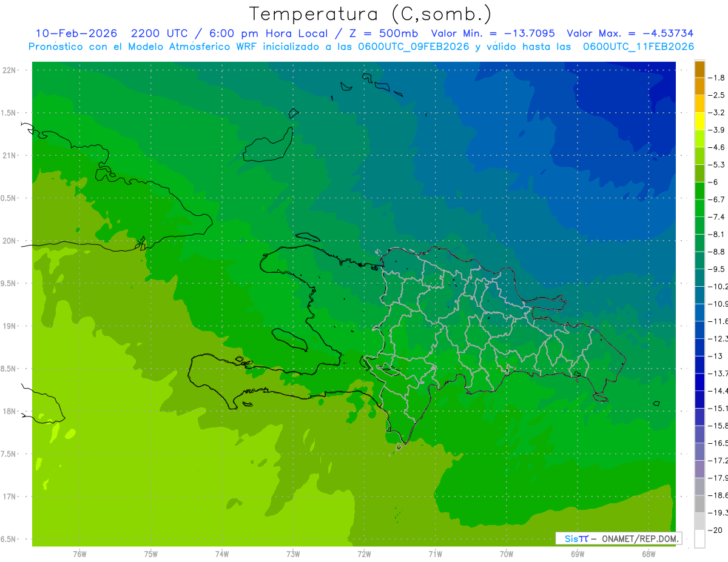Click the '19N' latitude label
The width and height of the screenshot is (728, 562).
(x=10, y=326)
